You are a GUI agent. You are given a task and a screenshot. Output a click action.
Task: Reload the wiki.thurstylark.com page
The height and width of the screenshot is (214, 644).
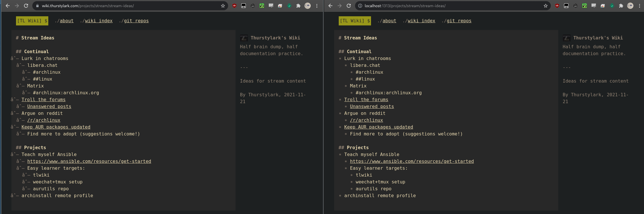click(x=26, y=6)
